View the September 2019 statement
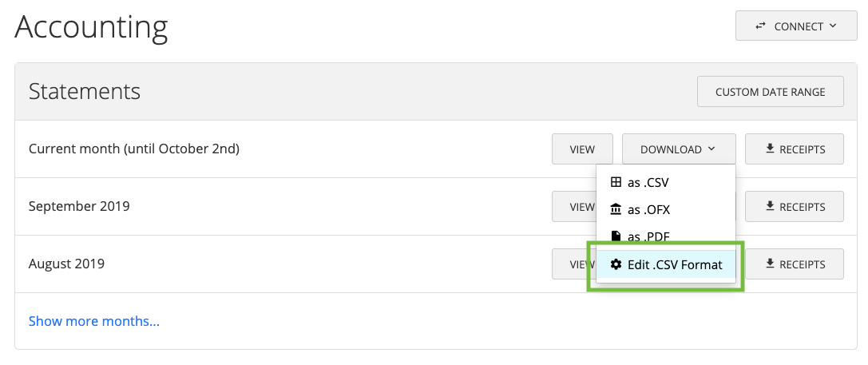868x365 pixels. point(574,207)
